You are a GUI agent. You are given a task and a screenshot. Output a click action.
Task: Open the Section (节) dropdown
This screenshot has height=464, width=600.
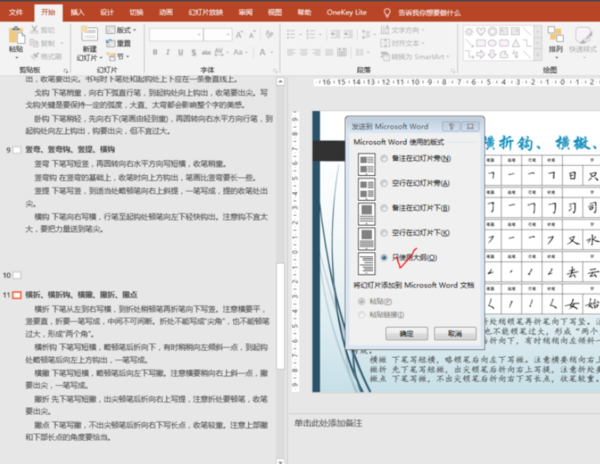click(x=119, y=57)
